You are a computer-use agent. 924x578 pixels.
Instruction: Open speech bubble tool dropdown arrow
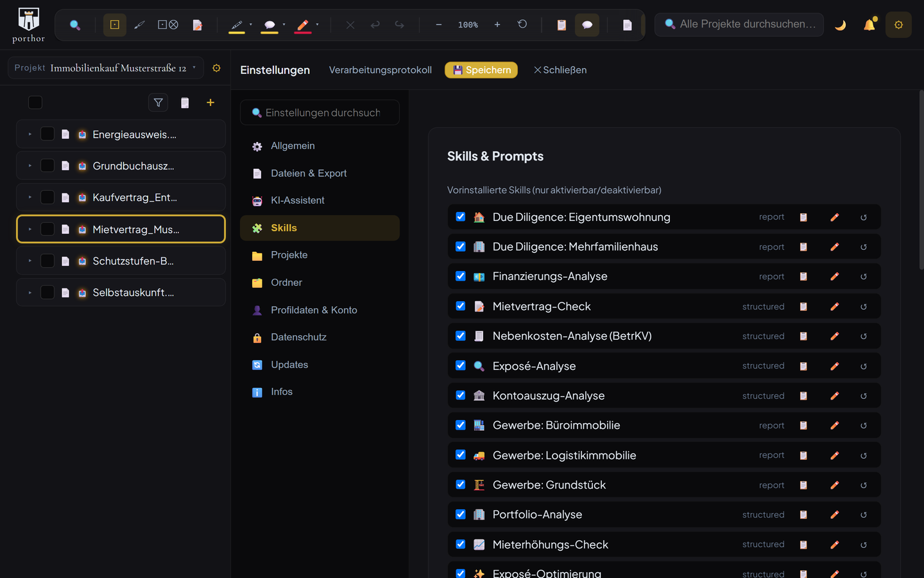[284, 25]
